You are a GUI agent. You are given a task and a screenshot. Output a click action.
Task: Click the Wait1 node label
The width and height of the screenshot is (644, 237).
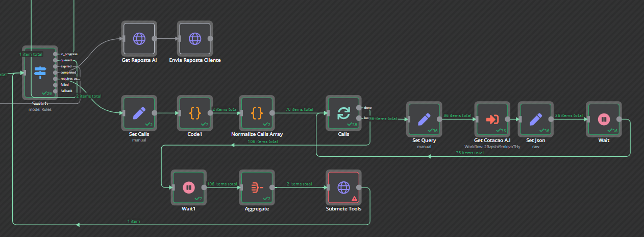[188, 209]
